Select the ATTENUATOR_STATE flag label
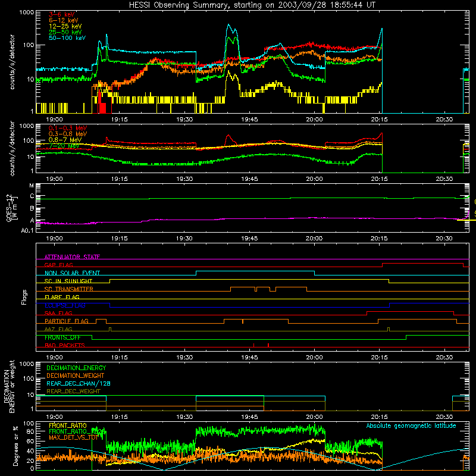 (x=72, y=257)
